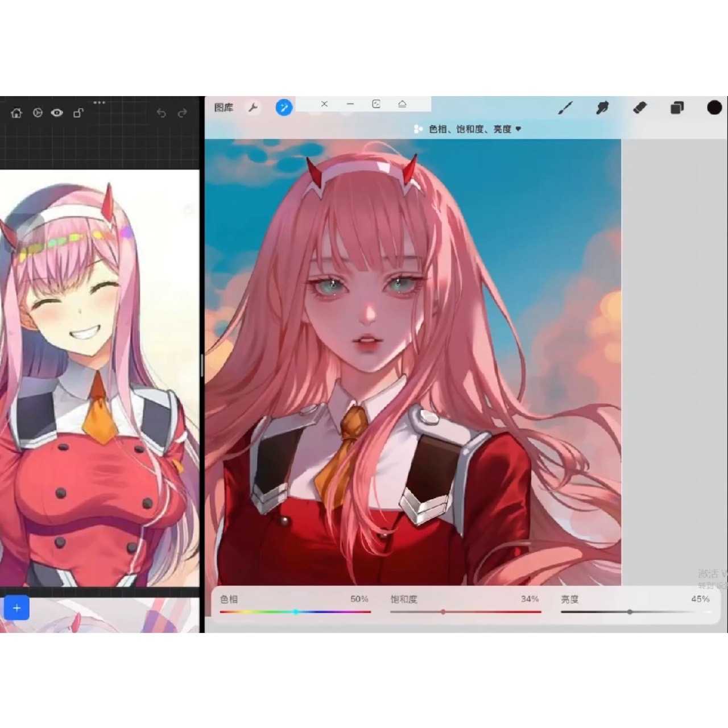Click the undo arrow in reference app
The height and width of the screenshot is (728, 728).
pos(162,113)
